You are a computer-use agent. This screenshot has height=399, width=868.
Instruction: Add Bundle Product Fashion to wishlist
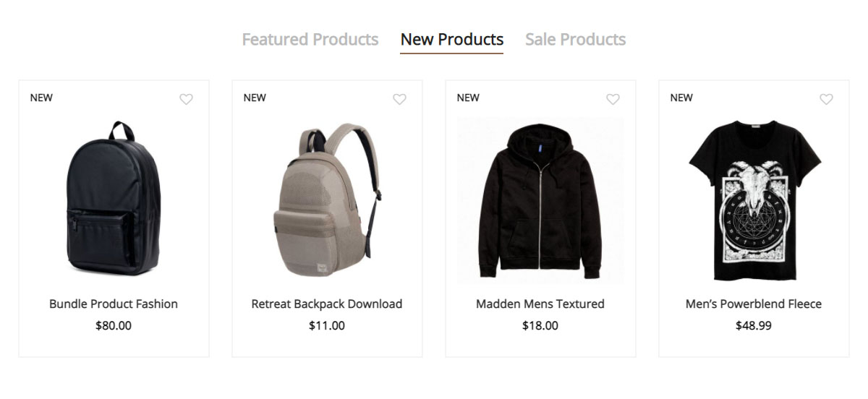point(186,100)
